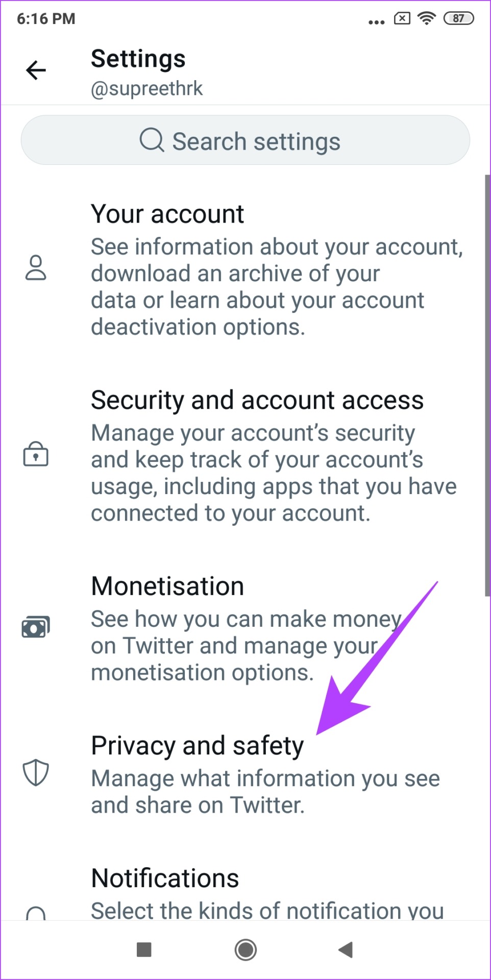
Task: Tap the battery indicator showing 87
Action: [x=458, y=19]
